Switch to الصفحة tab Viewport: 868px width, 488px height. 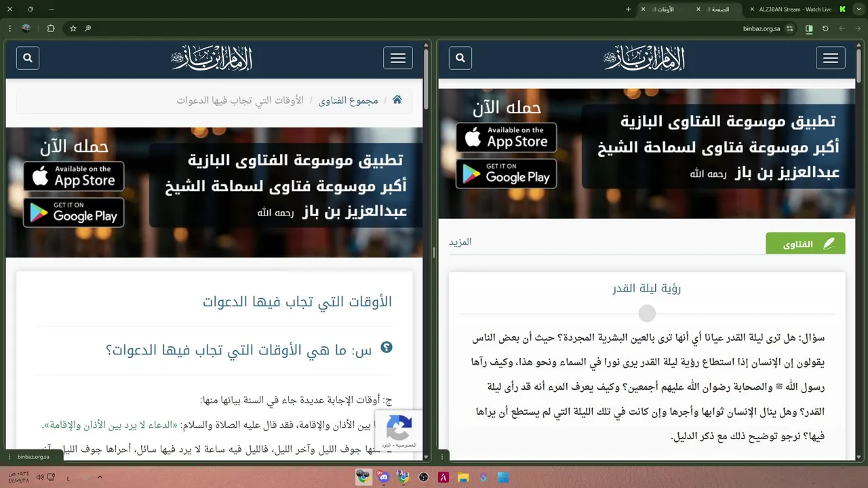tap(719, 9)
